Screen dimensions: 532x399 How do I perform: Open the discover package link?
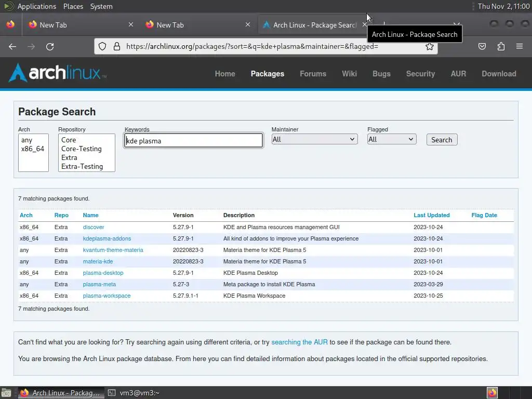[94, 227]
